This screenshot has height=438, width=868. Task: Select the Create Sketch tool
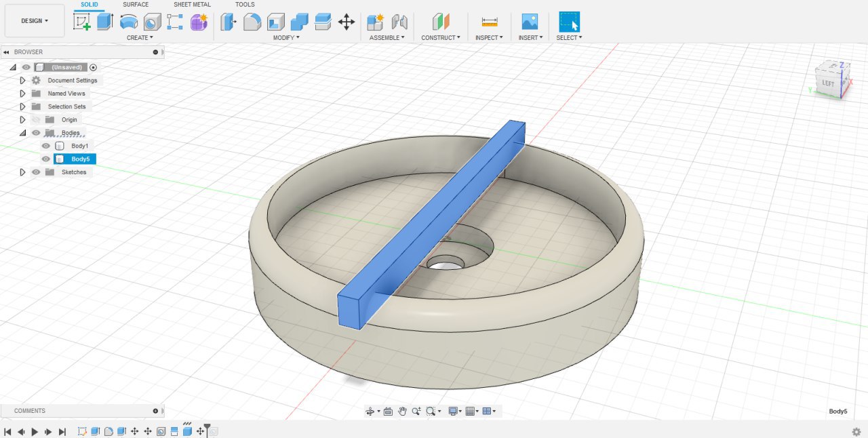coord(82,22)
